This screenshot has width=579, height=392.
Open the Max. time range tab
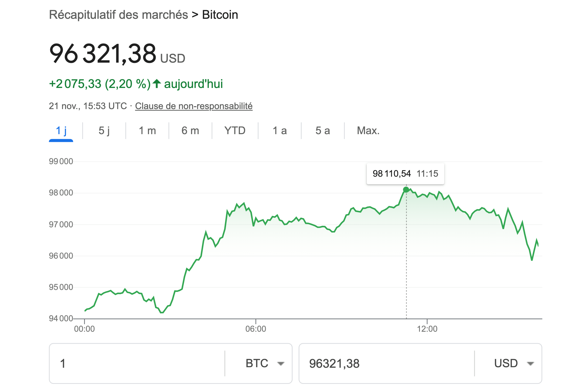click(x=368, y=130)
